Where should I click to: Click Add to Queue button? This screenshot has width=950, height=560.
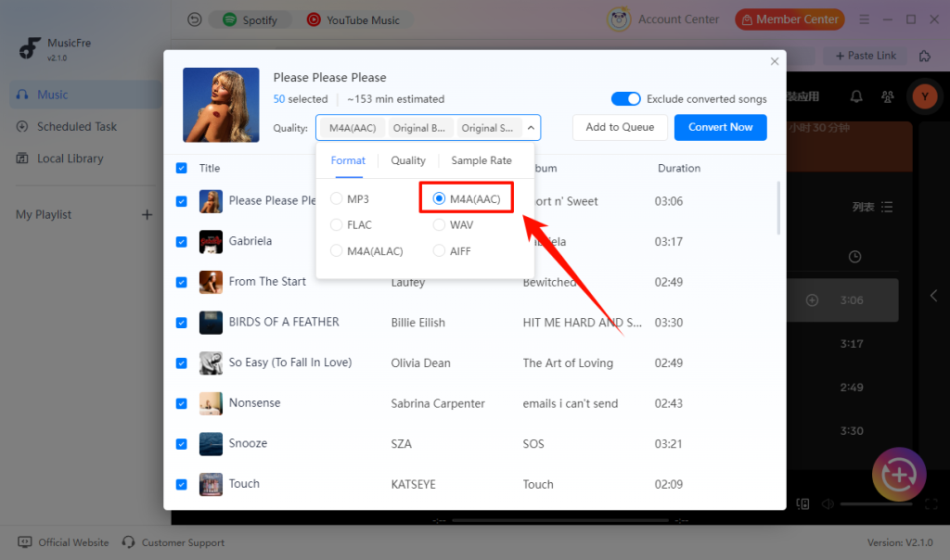click(620, 127)
